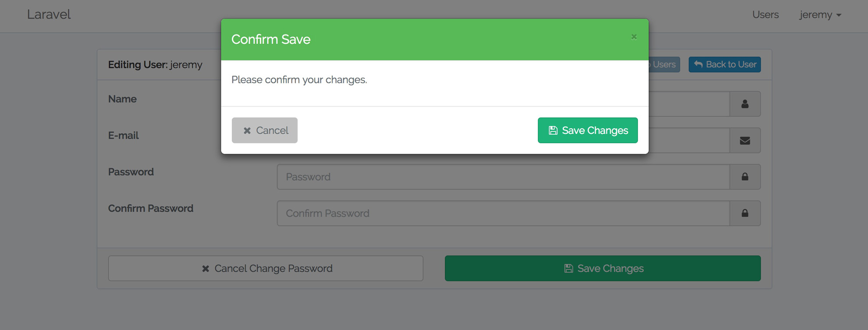This screenshot has width=868, height=330.
Task: Click the X icon on Cancel Change Password
Action: coord(206,268)
